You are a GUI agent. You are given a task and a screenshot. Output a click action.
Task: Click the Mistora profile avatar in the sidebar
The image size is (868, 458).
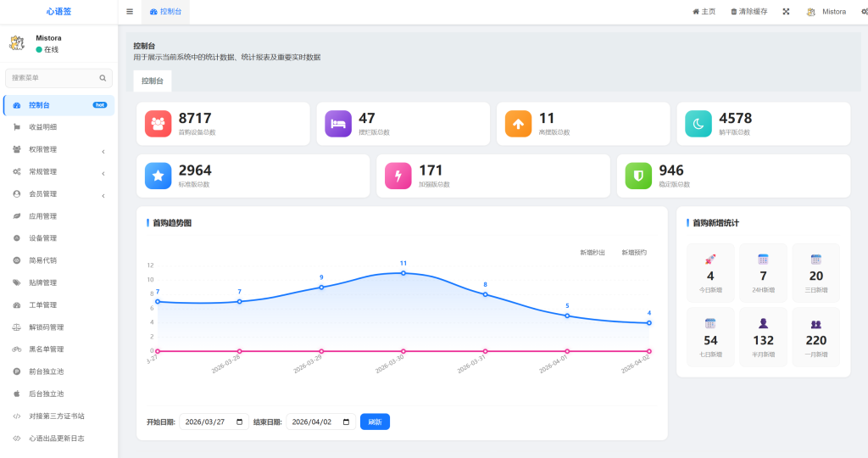coord(17,43)
